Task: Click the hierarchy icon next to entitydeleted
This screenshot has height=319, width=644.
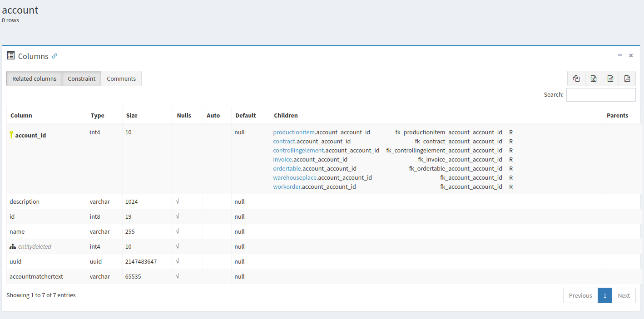Action: [13, 247]
